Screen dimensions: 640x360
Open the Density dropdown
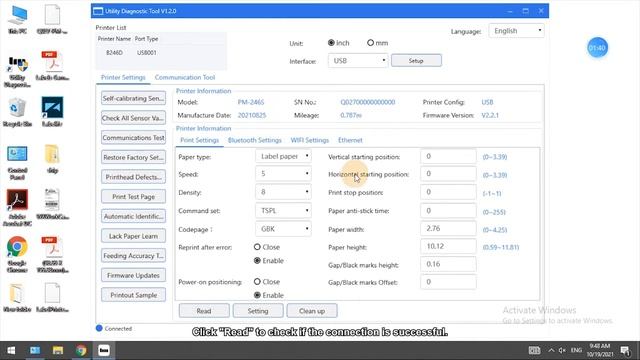pyautogui.click(x=283, y=192)
